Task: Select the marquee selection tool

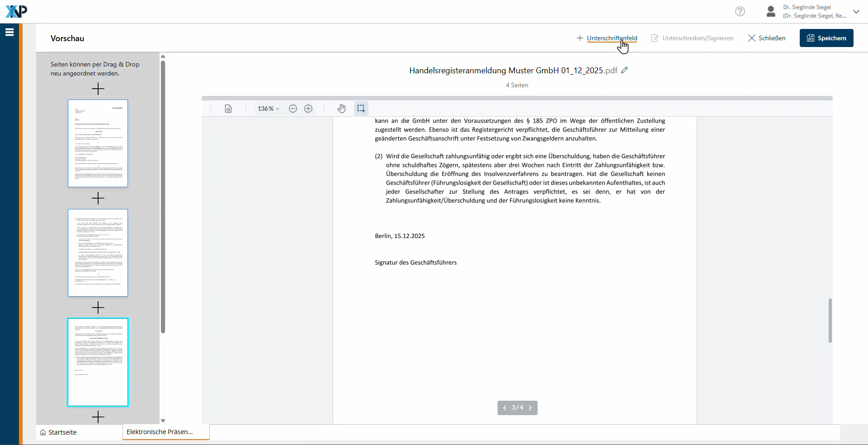Action: coord(361,109)
